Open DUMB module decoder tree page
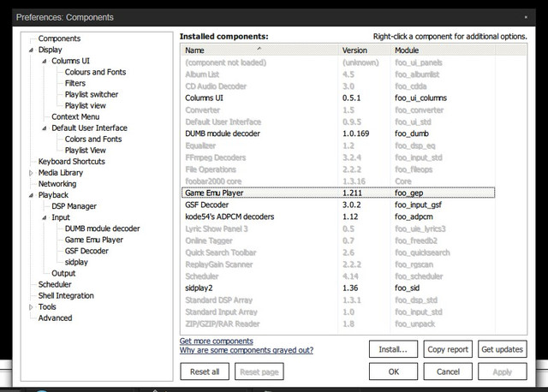Screen dimensions: 548x392 click(x=103, y=229)
